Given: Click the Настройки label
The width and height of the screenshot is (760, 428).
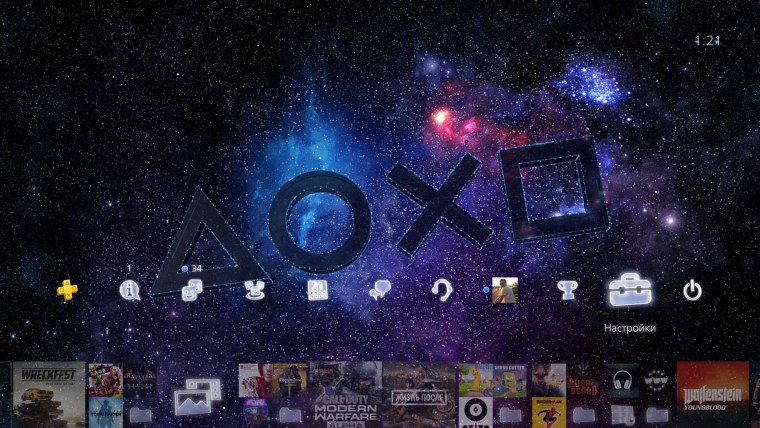Looking at the screenshot, I should 630,328.
